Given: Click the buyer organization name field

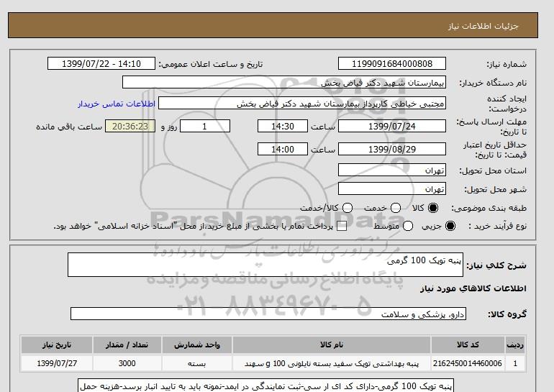Looking at the screenshot, I should point(284,82).
